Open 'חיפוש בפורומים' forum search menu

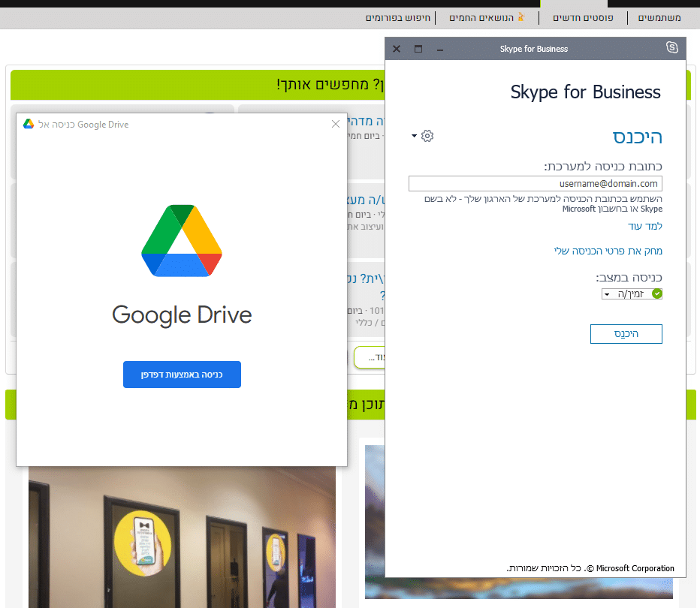pyautogui.click(x=398, y=18)
